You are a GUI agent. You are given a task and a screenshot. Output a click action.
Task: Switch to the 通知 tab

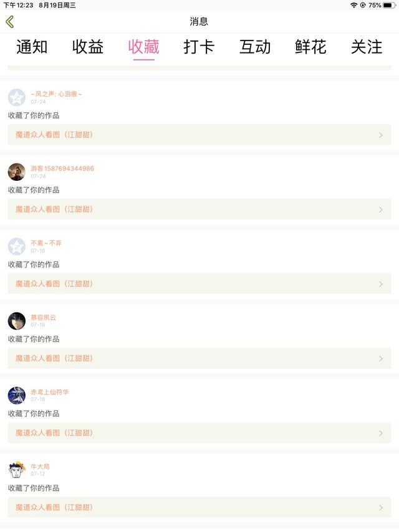pyautogui.click(x=32, y=47)
